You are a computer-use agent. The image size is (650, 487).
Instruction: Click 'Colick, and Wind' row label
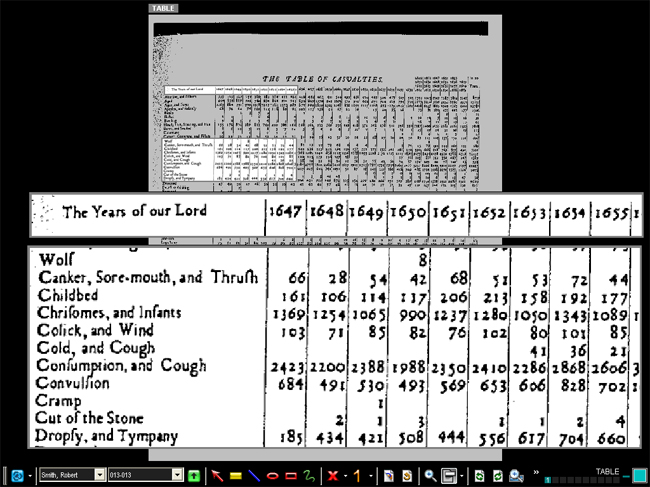click(95, 330)
